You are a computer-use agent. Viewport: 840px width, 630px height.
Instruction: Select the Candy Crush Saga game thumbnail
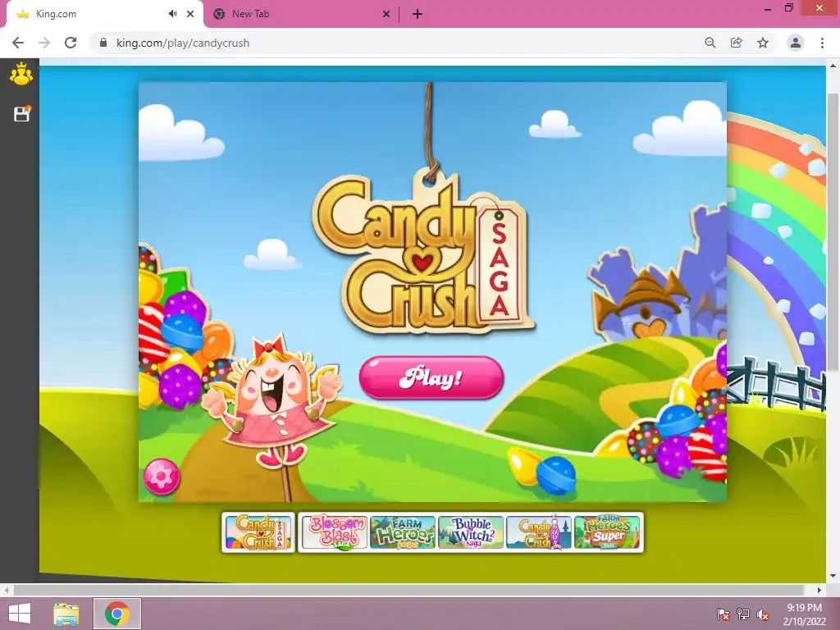point(258,532)
